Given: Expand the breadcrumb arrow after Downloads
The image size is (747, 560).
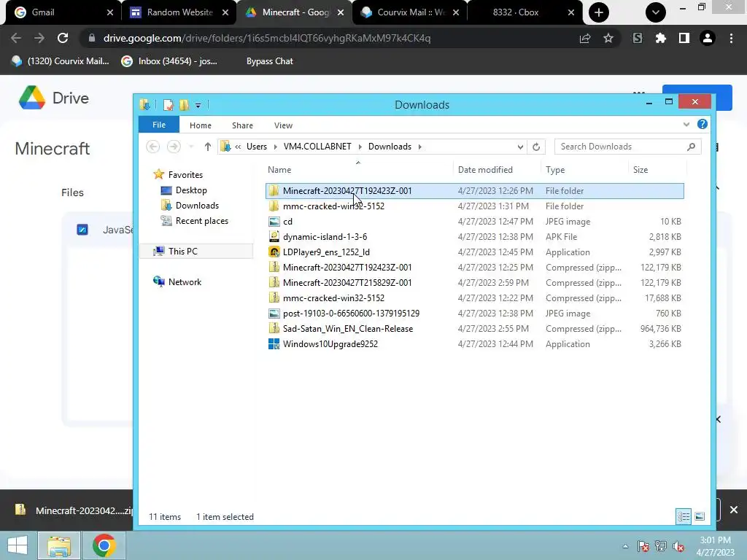Looking at the screenshot, I should pos(419,147).
